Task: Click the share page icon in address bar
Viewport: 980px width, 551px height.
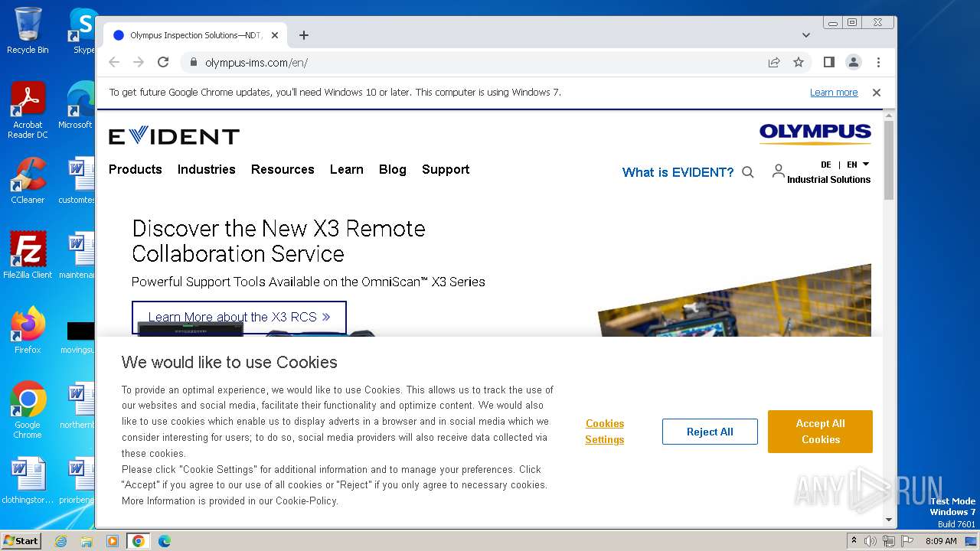Action: [x=774, y=62]
